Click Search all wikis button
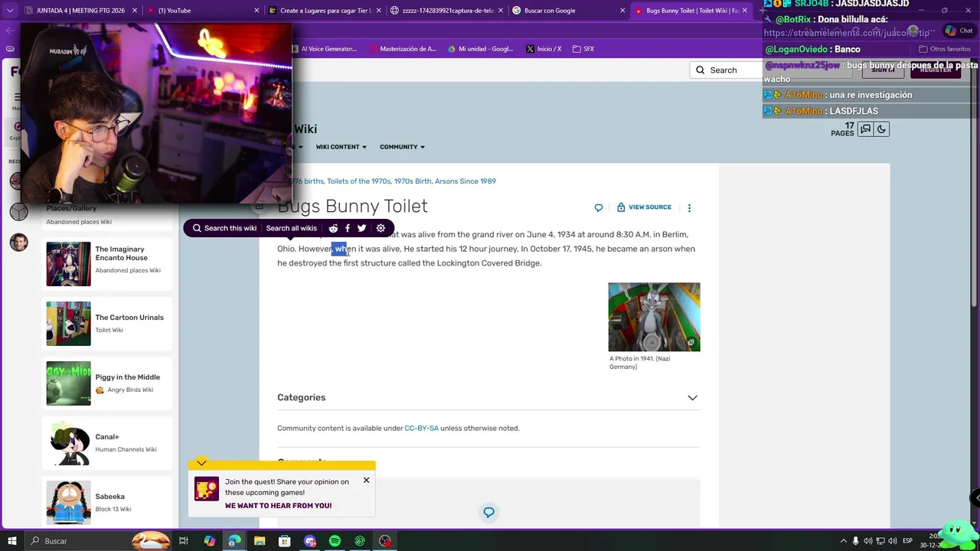This screenshot has height=551, width=980. click(291, 228)
